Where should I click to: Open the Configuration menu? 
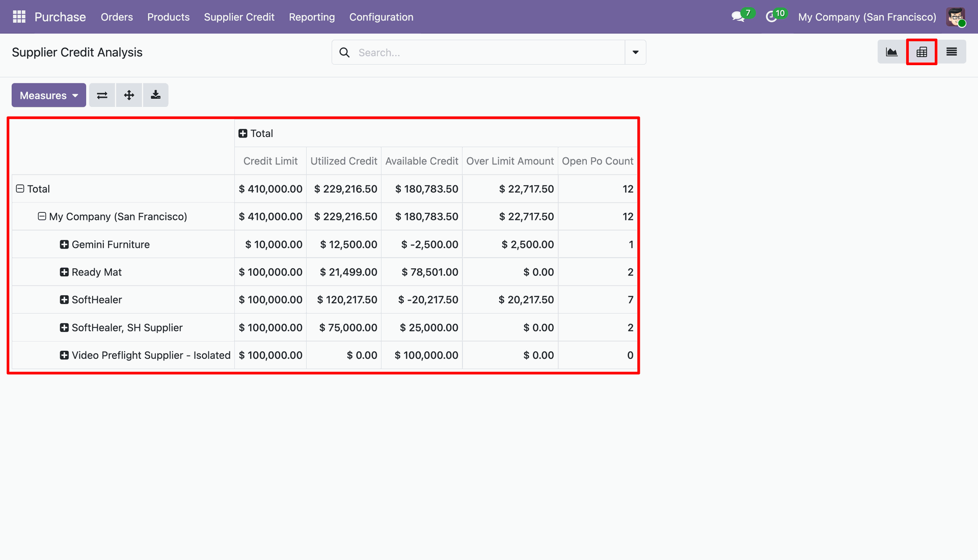coord(381,17)
